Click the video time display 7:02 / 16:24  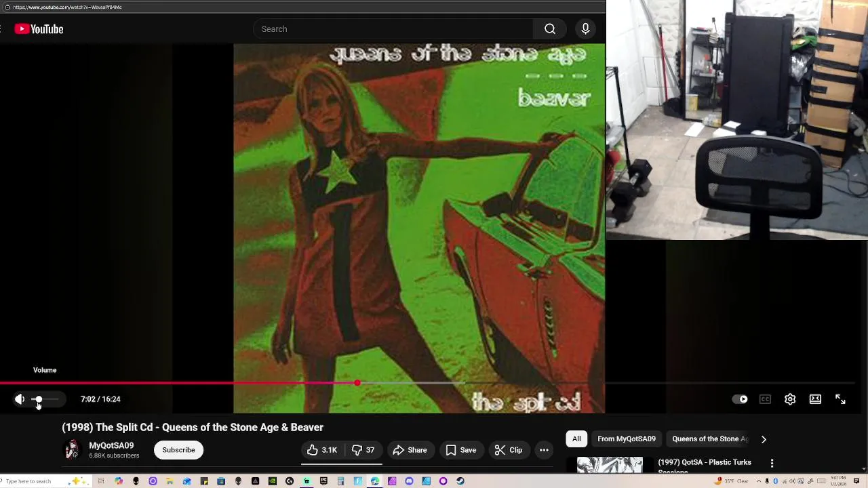[x=100, y=399]
